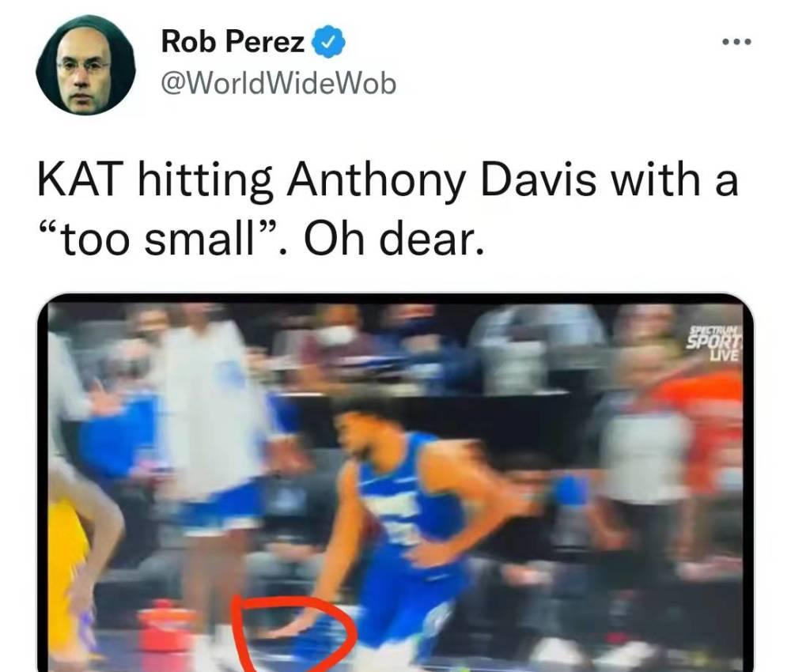Image resolution: width=791 pixels, height=672 pixels.
Task: Click the Rob Perez display name
Action: 233,41
